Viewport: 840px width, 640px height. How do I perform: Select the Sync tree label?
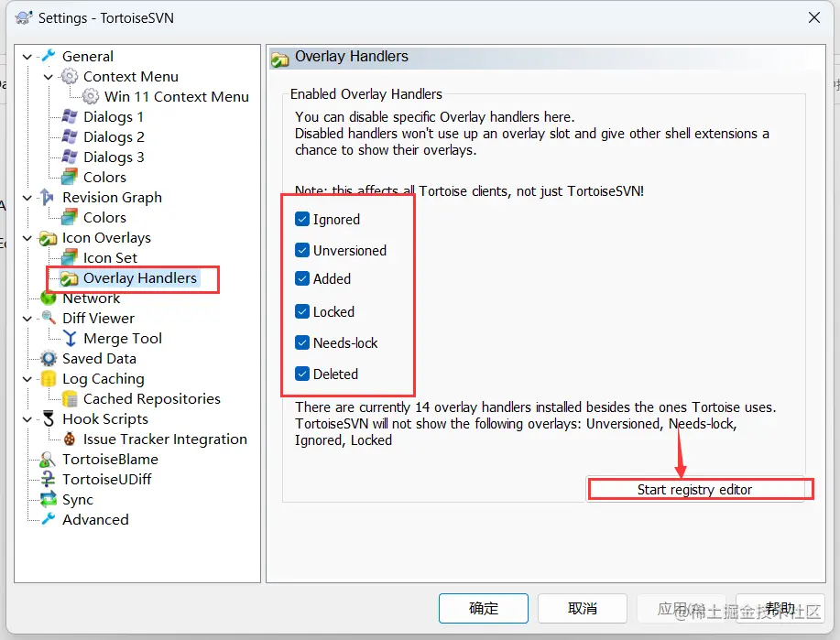pyautogui.click(x=78, y=500)
